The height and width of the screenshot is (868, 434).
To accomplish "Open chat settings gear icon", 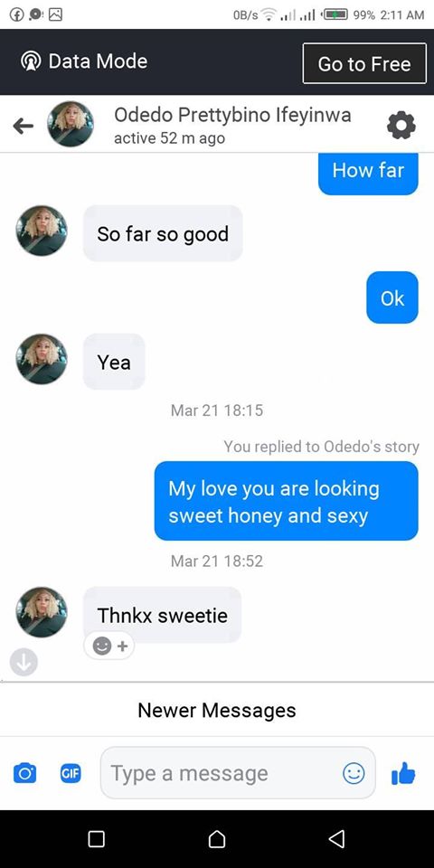I will 401,125.
